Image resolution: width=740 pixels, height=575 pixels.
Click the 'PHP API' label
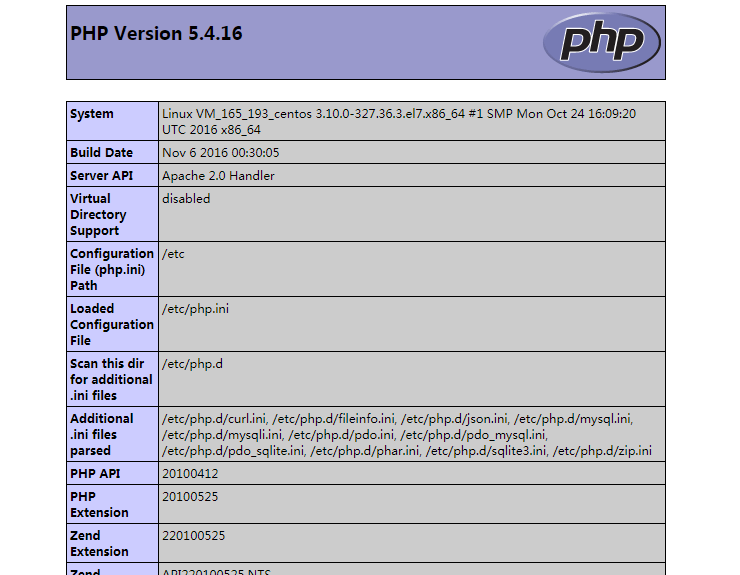(x=95, y=474)
